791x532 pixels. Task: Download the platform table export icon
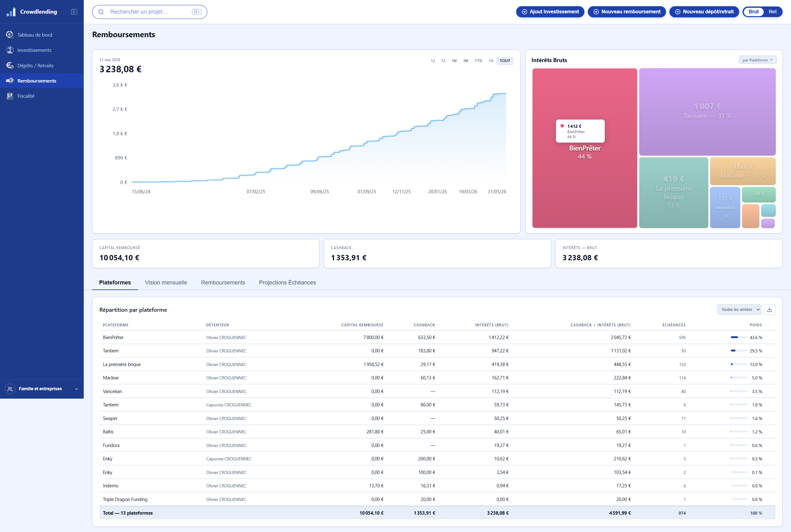(x=769, y=310)
